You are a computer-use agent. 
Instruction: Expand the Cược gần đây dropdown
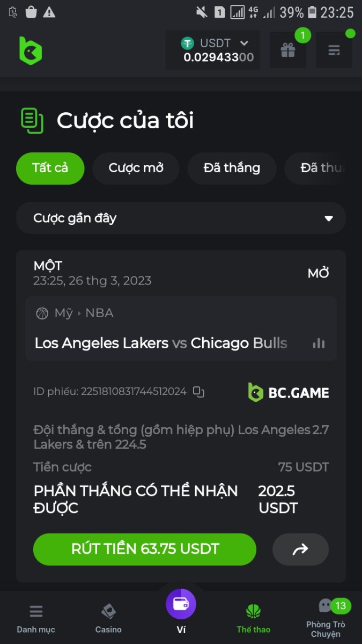181,218
